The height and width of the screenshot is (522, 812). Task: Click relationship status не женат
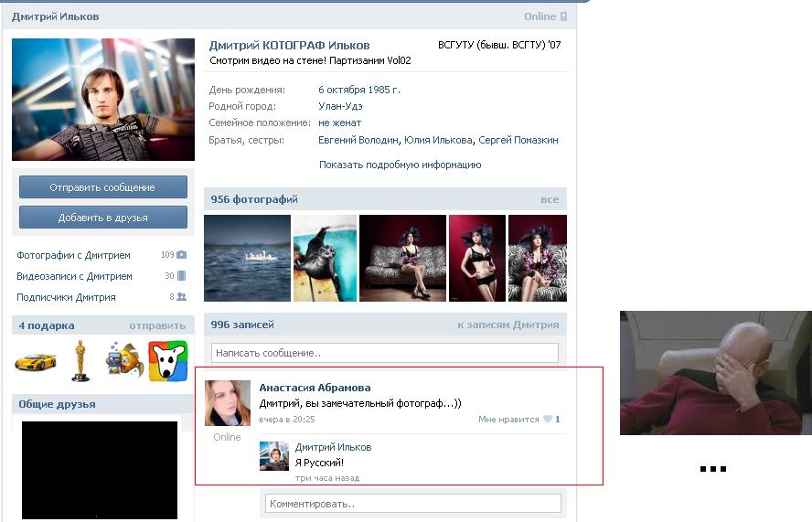point(340,123)
